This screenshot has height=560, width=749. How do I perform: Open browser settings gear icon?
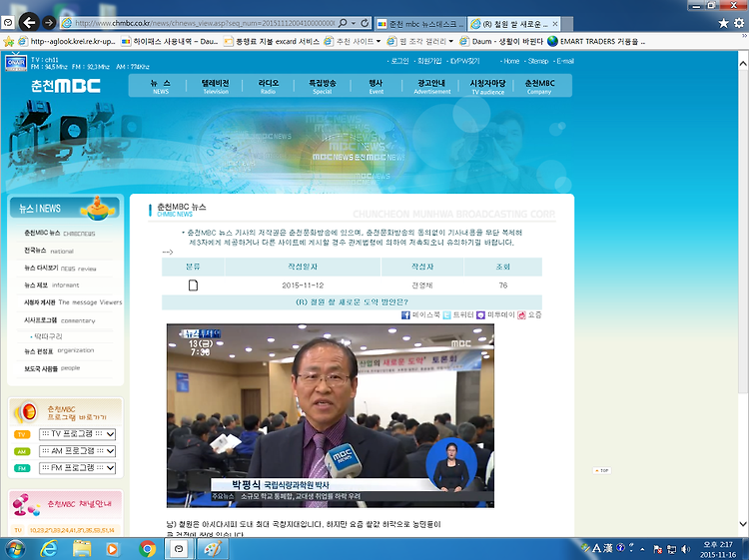[x=739, y=23]
